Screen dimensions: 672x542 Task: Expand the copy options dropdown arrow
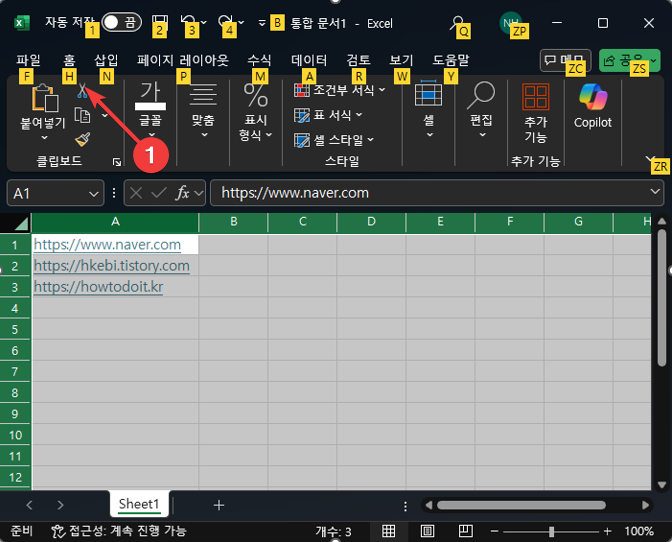[105, 115]
